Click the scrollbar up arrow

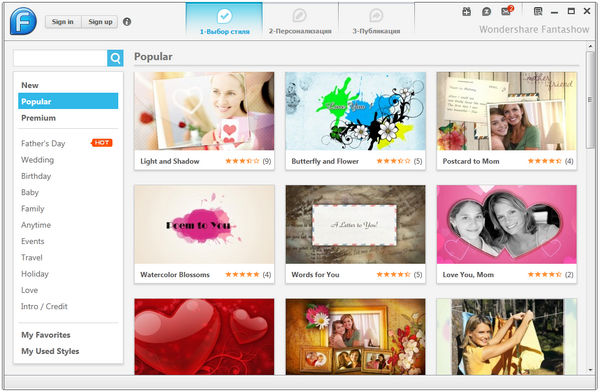click(x=590, y=46)
